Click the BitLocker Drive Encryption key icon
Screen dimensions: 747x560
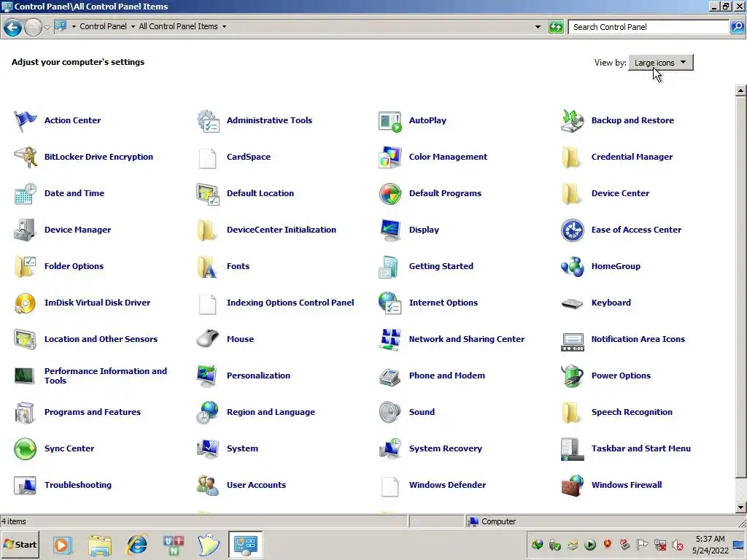pyautogui.click(x=25, y=157)
